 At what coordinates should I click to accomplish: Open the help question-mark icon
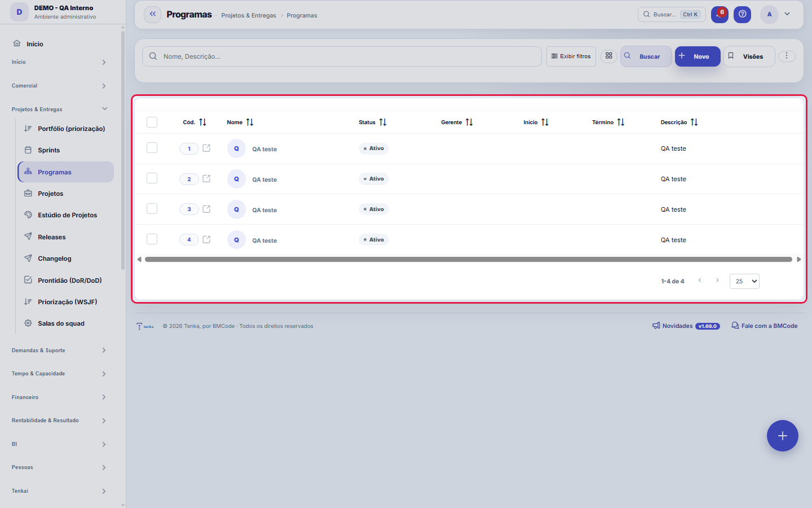tap(742, 14)
